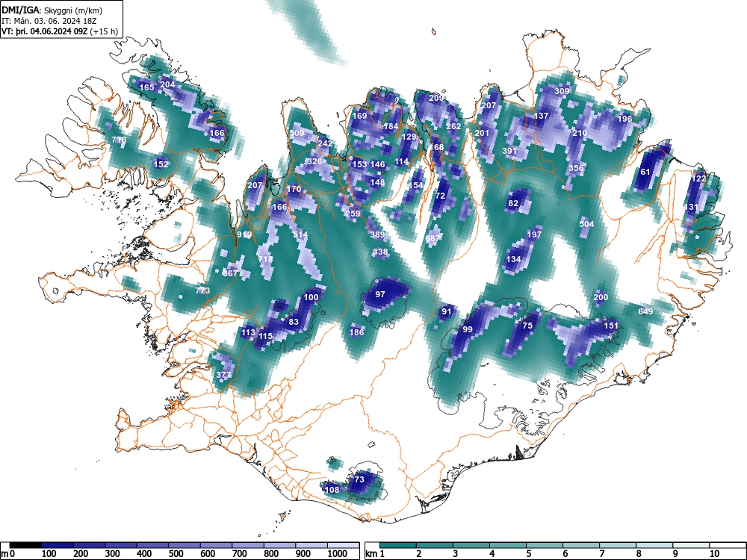The image size is (747, 560).
Task: Click visibility value 153 on the map
Action: point(360,164)
